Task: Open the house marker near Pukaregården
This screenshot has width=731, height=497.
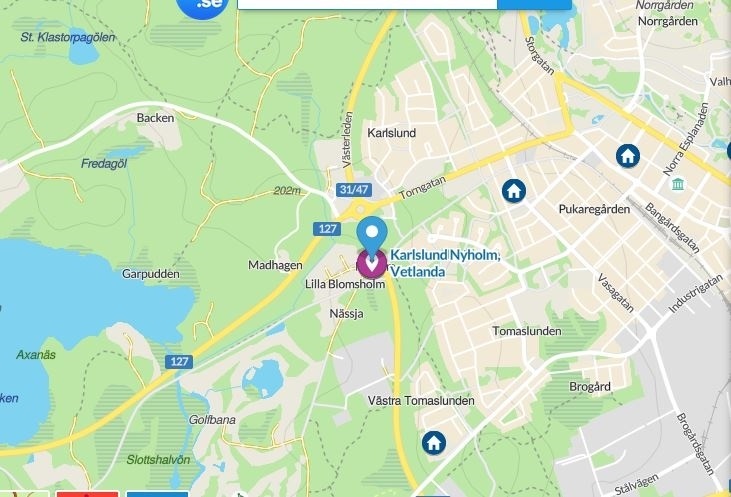Action: tap(514, 191)
